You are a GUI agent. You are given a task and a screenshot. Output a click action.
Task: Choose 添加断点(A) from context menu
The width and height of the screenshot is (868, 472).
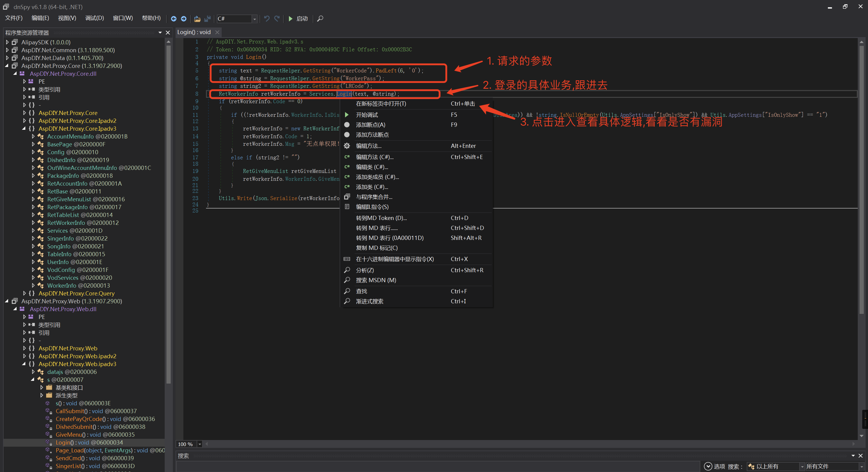[x=370, y=125]
